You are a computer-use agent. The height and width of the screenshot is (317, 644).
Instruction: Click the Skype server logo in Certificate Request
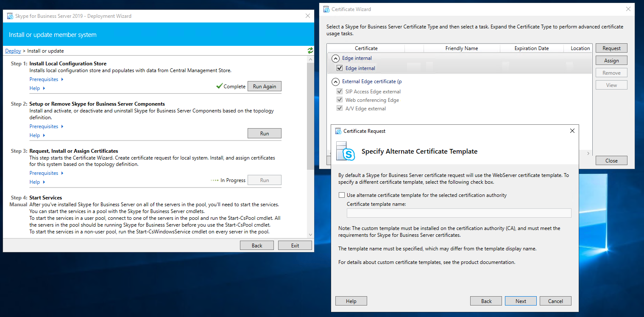click(345, 151)
